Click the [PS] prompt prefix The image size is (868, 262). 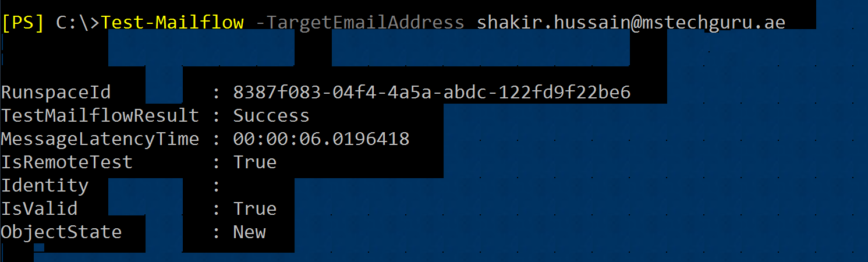click(x=23, y=23)
